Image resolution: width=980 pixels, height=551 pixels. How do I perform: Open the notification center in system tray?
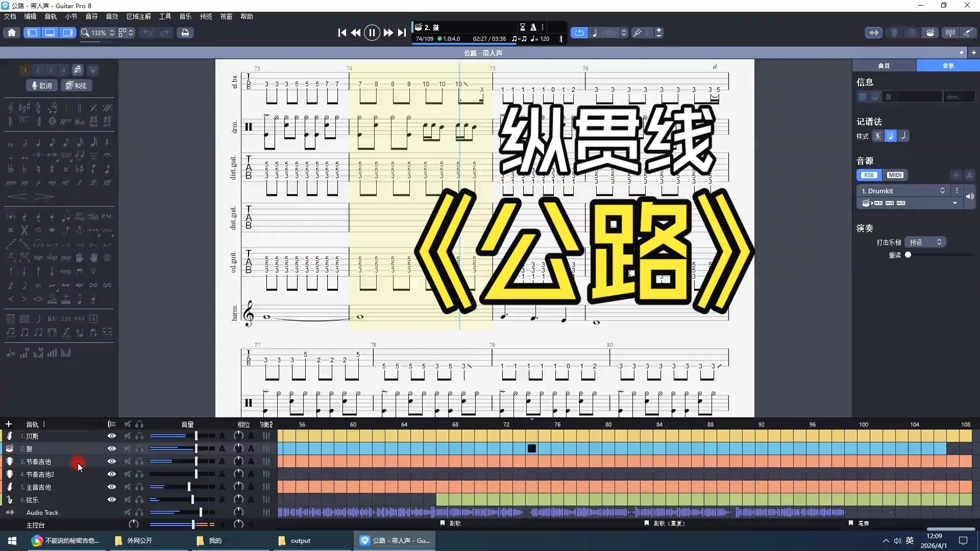[x=963, y=541]
